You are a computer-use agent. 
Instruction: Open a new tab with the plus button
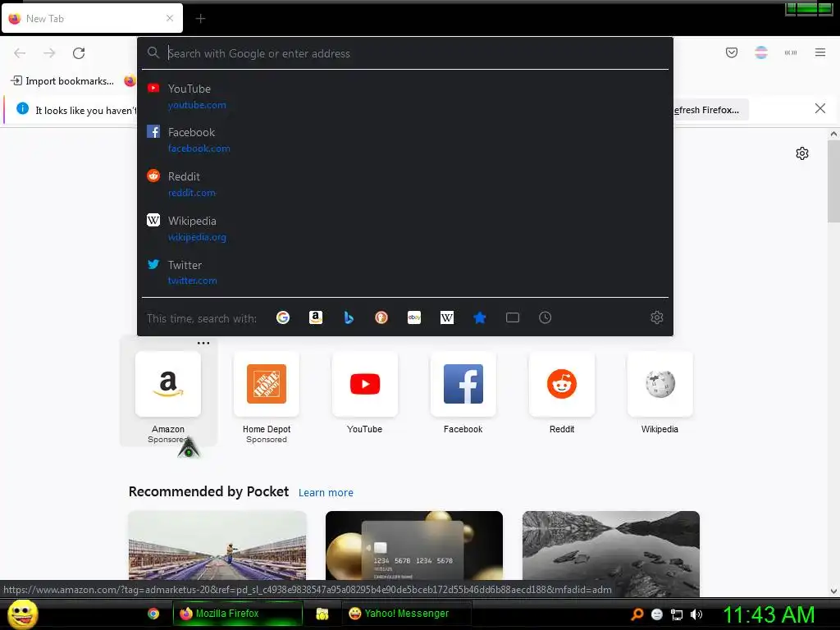coord(200,19)
